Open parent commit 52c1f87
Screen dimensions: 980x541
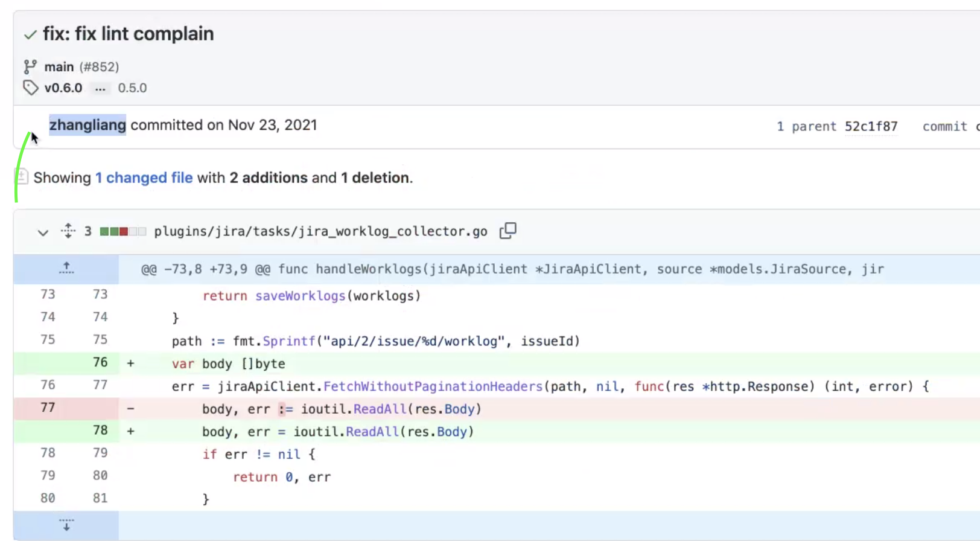point(871,126)
